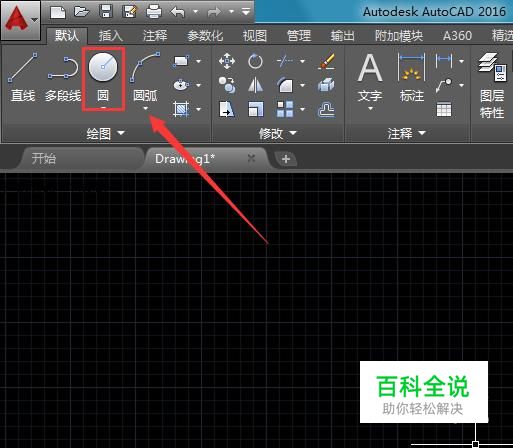Expand the ellipse tool dropdown arrow
The width and height of the screenshot is (513, 448).
199,85
